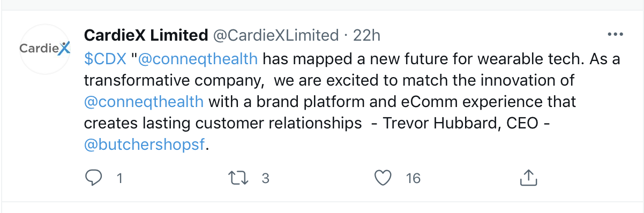Click the CardieX Limited display name
The height and width of the screenshot is (213, 644).
(x=146, y=35)
